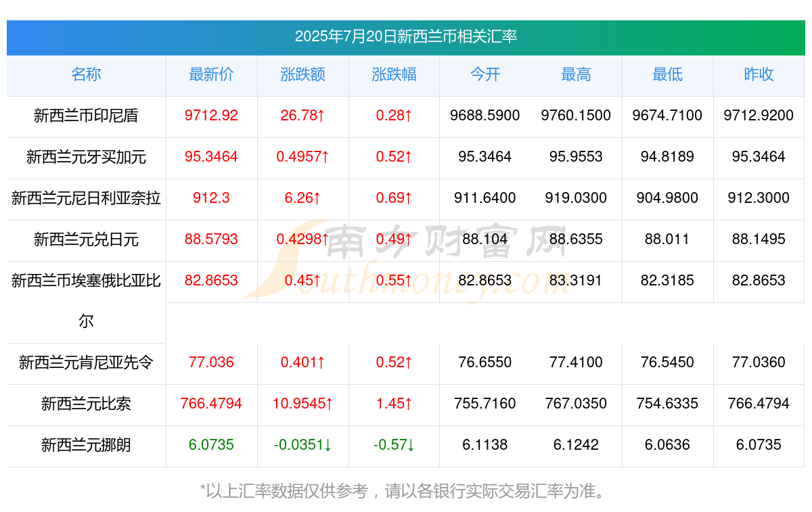Click the latest price 88.5793
This screenshot has height=512, width=812.
point(211,239)
